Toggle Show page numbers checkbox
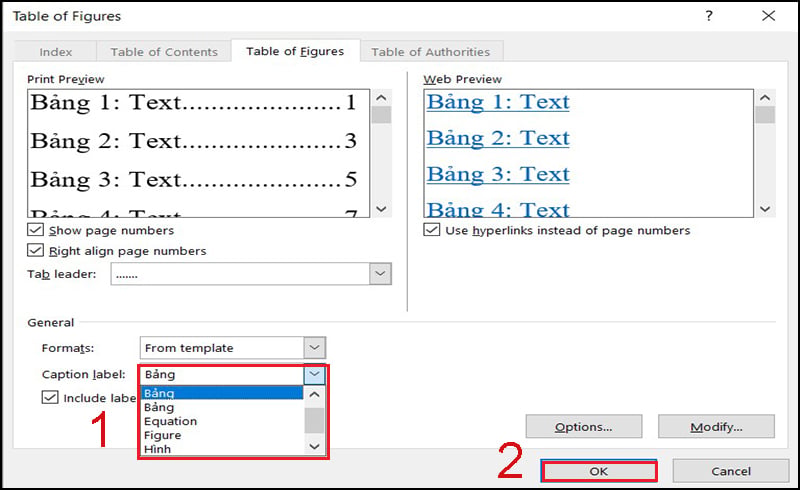The height and width of the screenshot is (490, 800). click(x=35, y=230)
